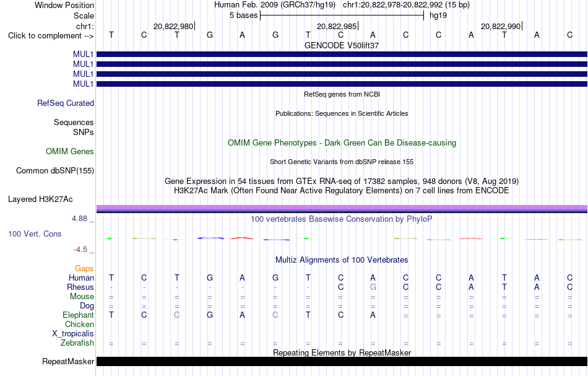Click the 20,822,990 coordinate marker

click(501, 26)
